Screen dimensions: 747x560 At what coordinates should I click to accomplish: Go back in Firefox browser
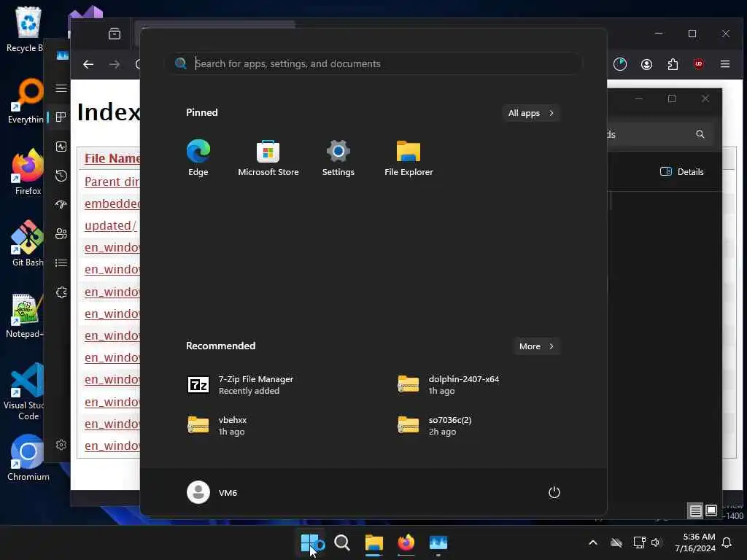[x=88, y=64]
